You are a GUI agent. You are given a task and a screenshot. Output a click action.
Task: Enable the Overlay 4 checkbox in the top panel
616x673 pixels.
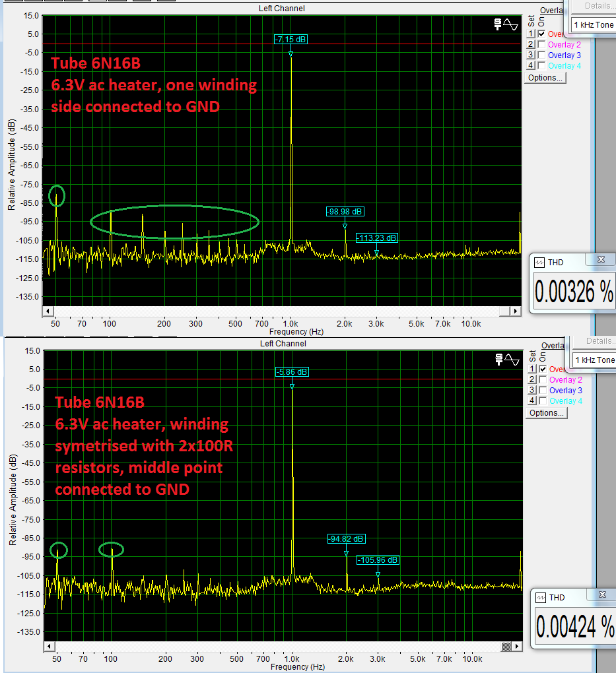(x=541, y=65)
